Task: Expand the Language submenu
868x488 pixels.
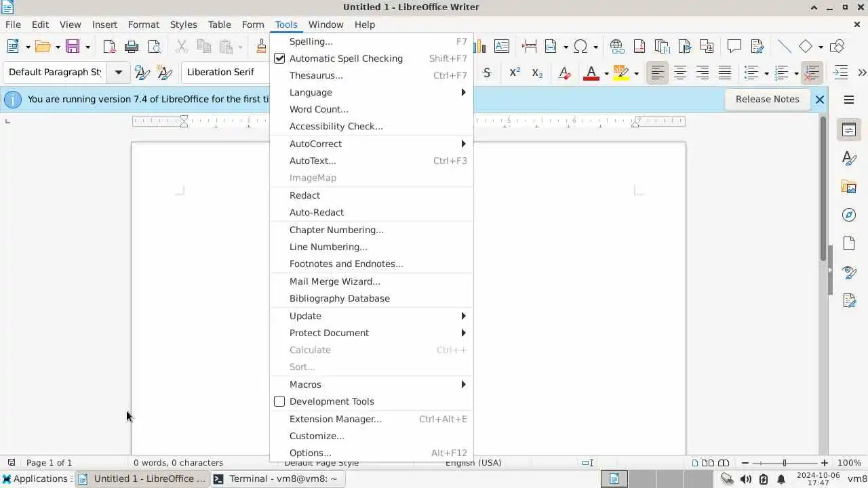Action: [x=372, y=92]
